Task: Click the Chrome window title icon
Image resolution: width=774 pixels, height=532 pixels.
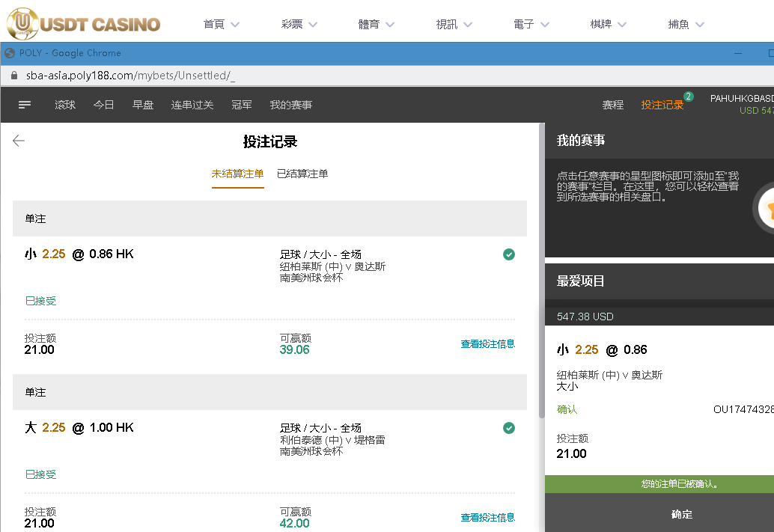Action: pyautogui.click(x=10, y=53)
